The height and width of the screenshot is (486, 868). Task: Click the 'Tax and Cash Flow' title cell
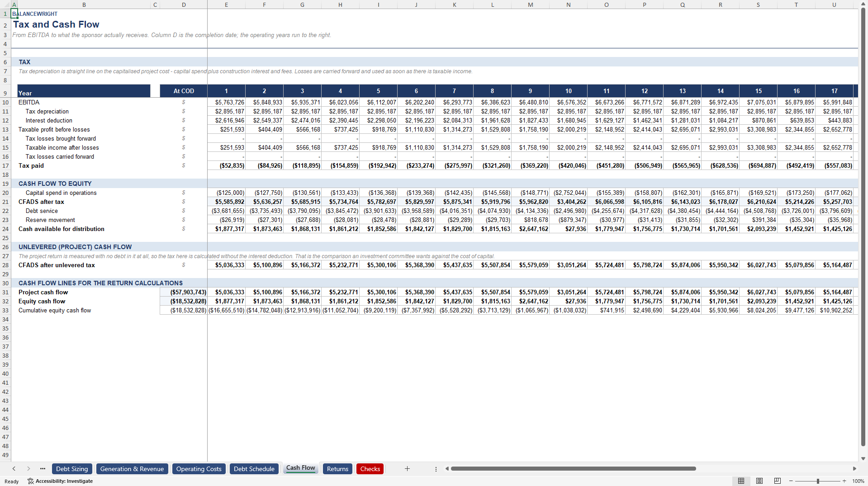[56, 24]
